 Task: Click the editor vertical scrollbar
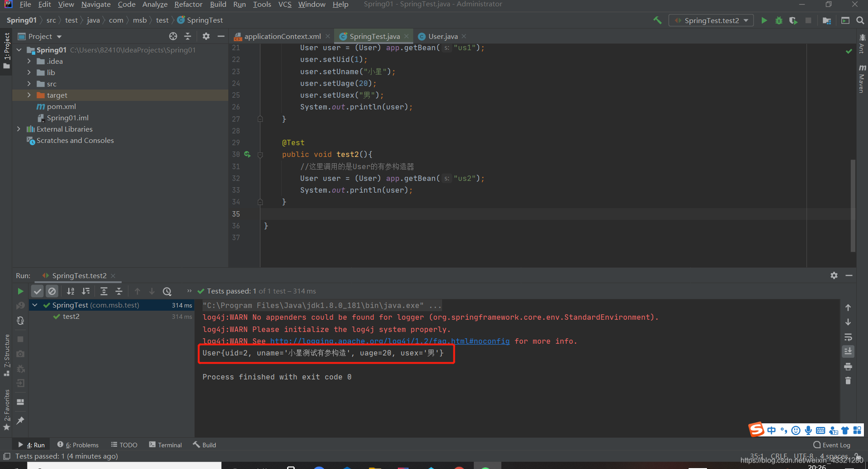pos(853,206)
